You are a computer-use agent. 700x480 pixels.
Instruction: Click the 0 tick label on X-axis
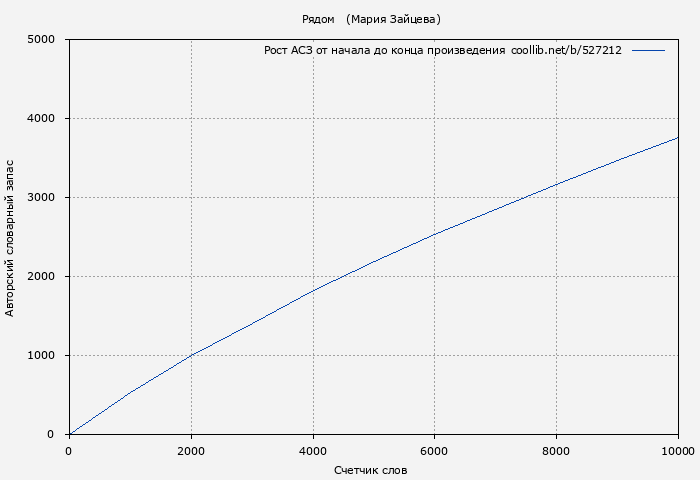coord(69,451)
